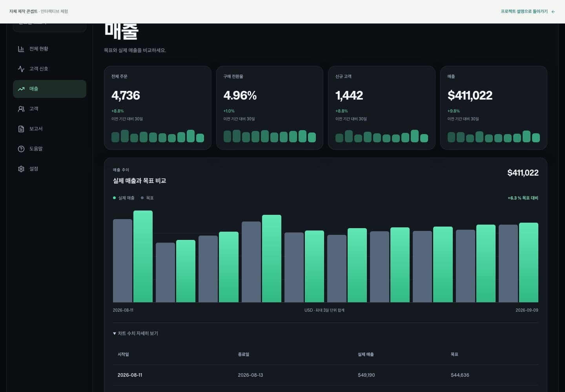The image size is (565, 392).
Task: Click the 전체 주문 card showing 4,736
Action: tap(158, 108)
